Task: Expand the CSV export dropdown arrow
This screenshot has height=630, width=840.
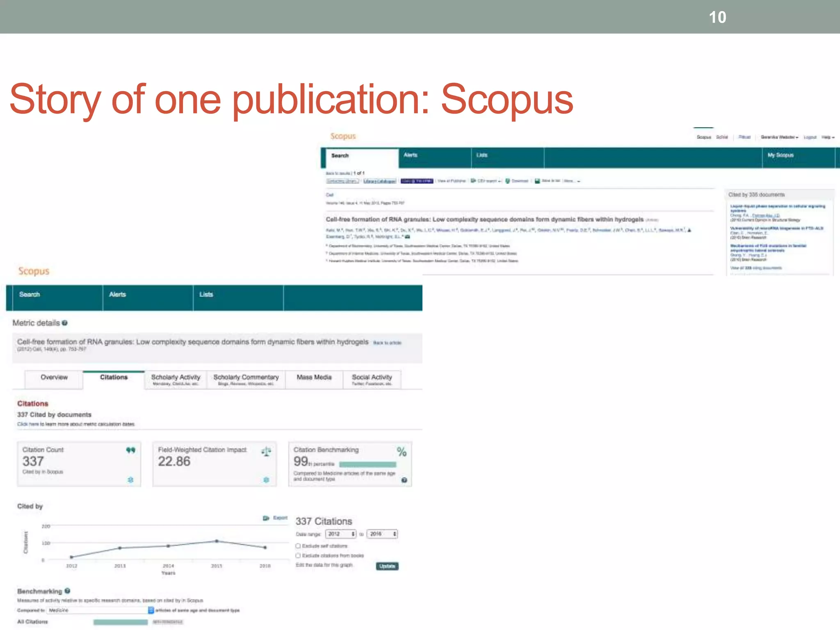Action: pos(500,181)
